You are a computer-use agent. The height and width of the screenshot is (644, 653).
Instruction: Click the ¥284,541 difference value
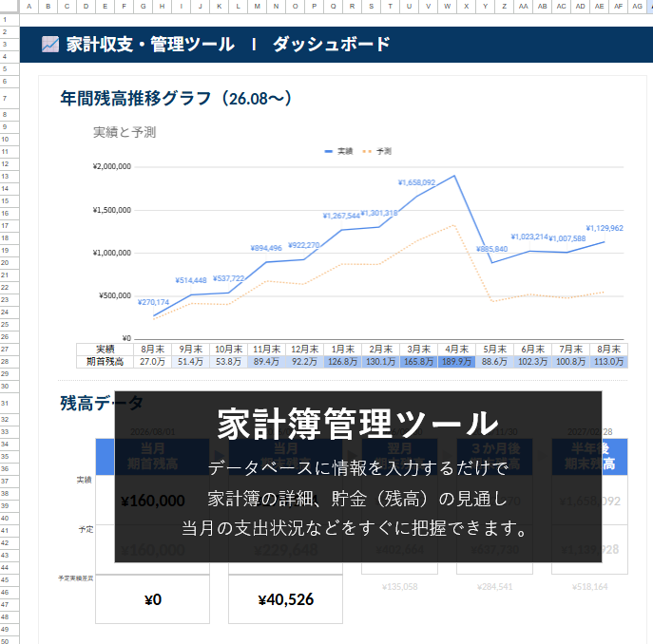click(495, 587)
